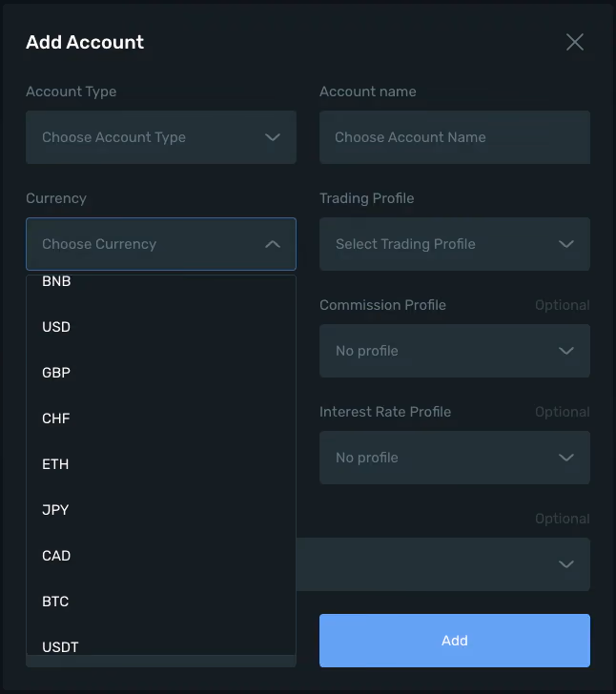
Task: Click the Trading Profile chevron icon
Action: click(x=566, y=244)
